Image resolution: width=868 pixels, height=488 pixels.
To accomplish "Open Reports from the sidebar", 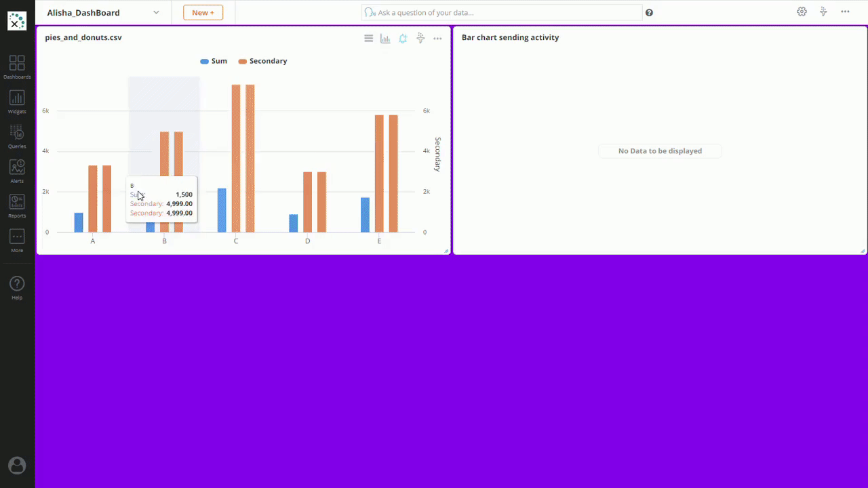I will (17, 205).
